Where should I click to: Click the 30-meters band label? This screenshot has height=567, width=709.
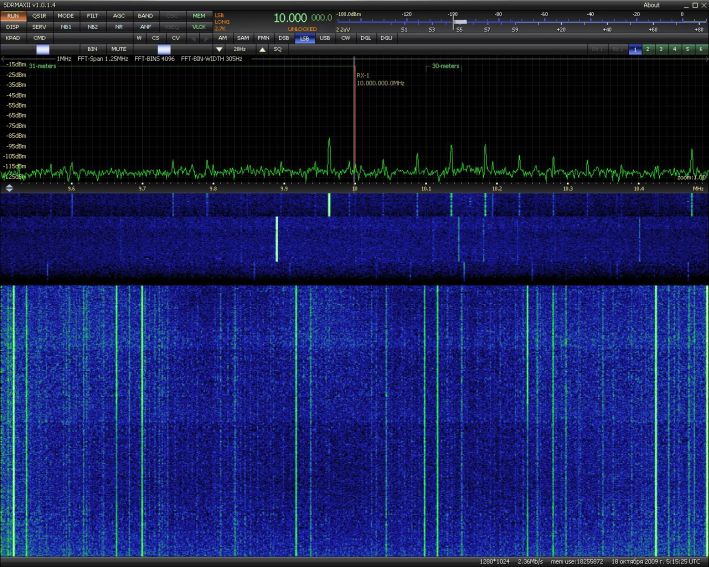tap(445, 66)
